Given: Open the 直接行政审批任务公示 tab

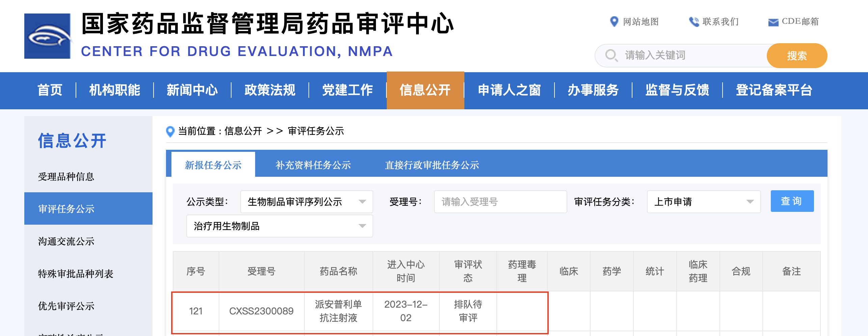Looking at the screenshot, I should click(432, 165).
